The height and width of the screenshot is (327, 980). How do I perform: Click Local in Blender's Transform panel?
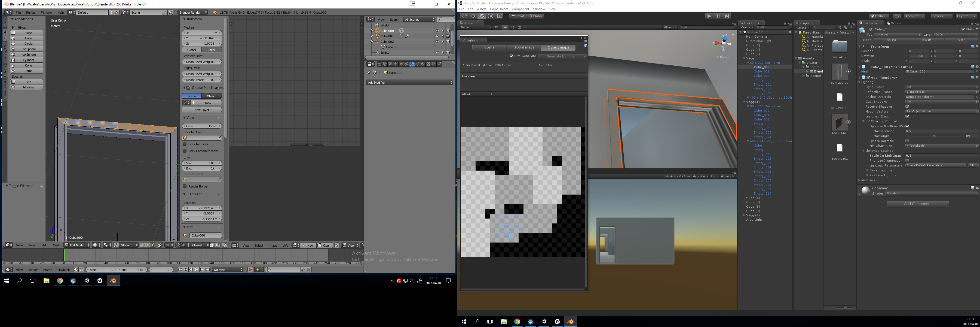tap(212, 50)
